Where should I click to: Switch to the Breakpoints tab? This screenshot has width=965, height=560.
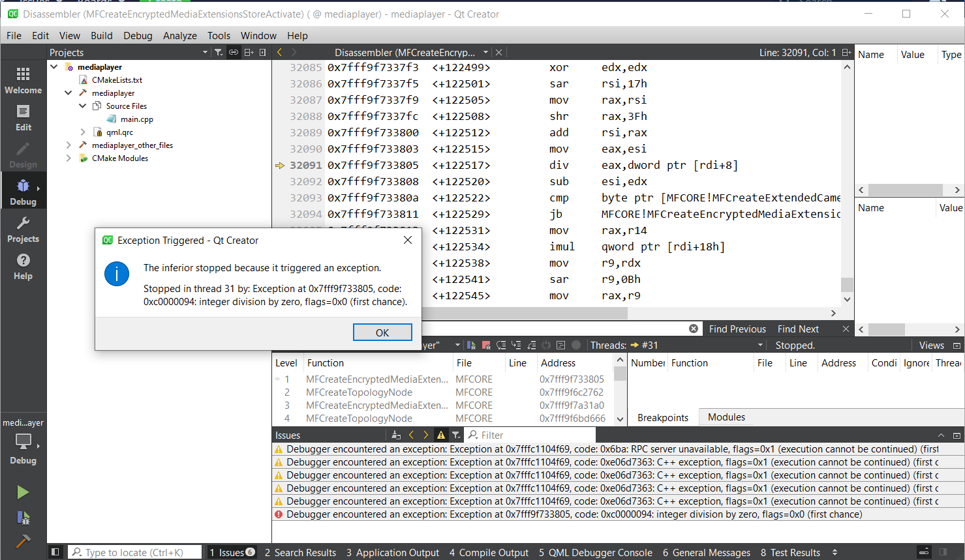pyautogui.click(x=663, y=418)
